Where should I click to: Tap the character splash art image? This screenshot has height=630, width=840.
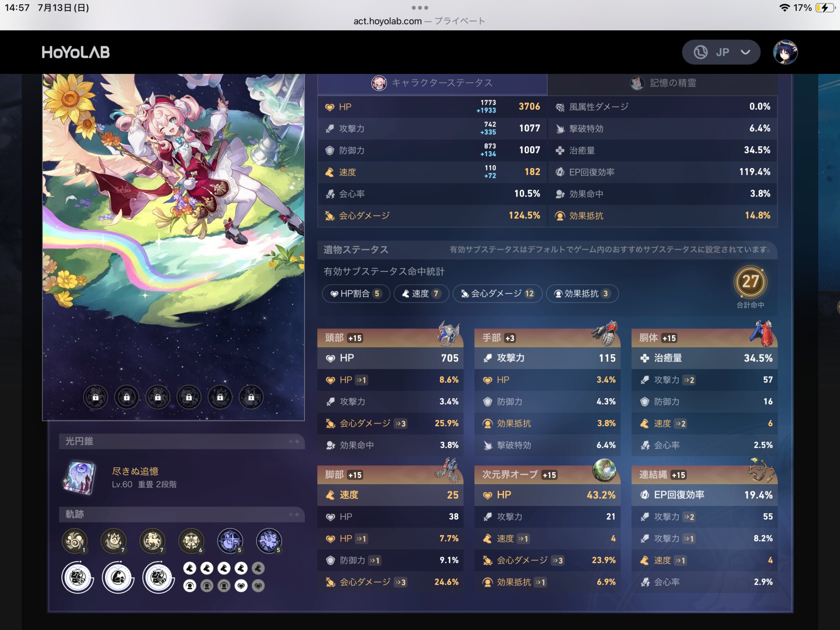click(173, 247)
